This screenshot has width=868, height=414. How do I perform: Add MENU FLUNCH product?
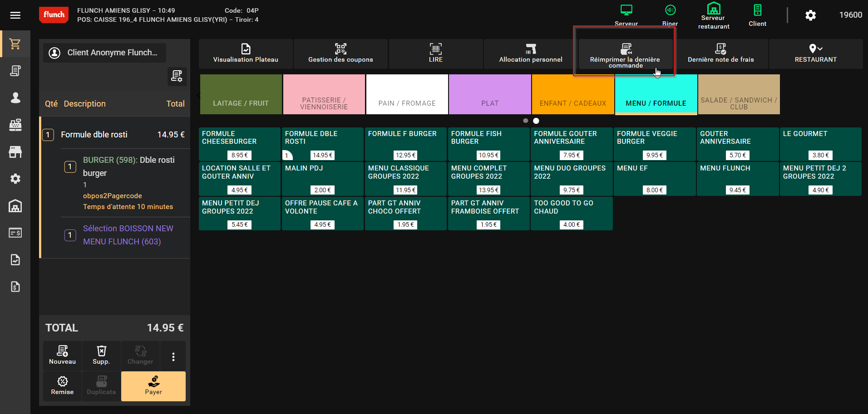pos(738,179)
